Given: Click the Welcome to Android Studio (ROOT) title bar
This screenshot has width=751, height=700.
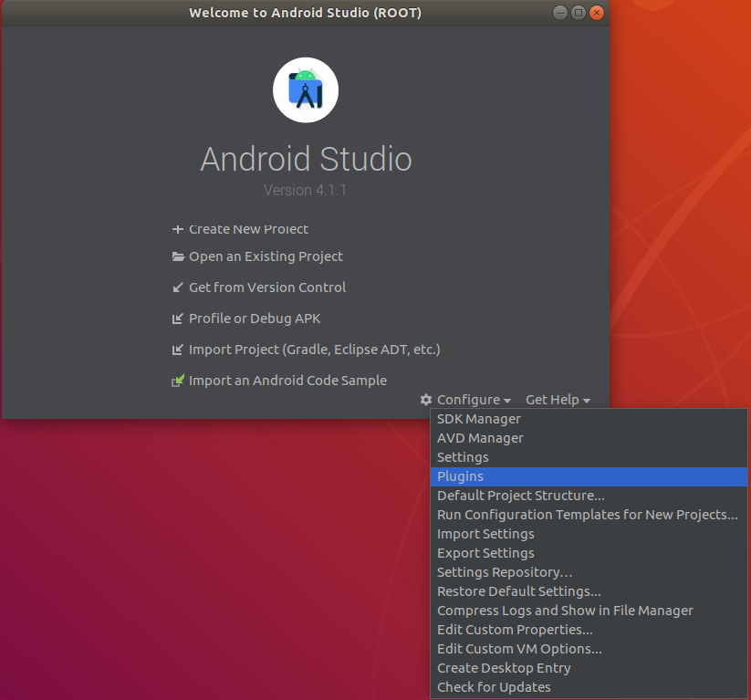Looking at the screenshot, I should pyautogui.click(x=305, y=13).
